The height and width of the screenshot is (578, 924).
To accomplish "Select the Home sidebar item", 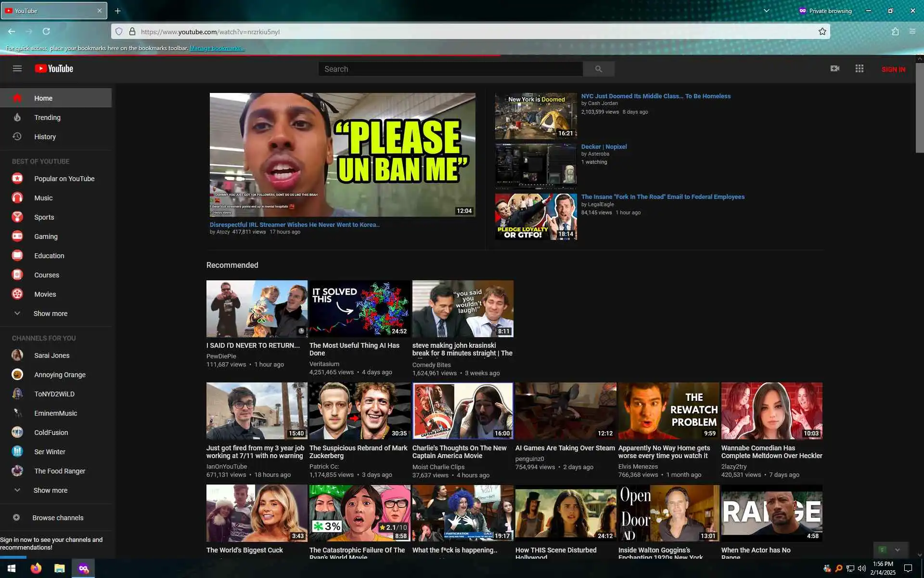I will click(x=43, y=98).
